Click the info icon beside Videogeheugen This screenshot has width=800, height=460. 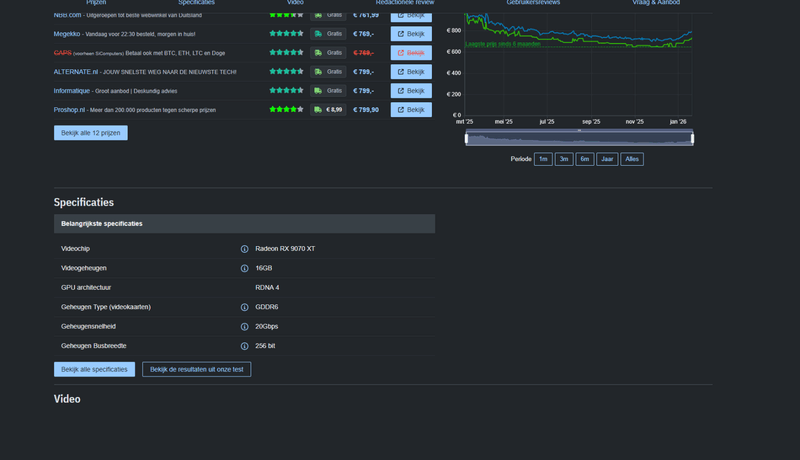pyautogui.click(x=244, y=268)
